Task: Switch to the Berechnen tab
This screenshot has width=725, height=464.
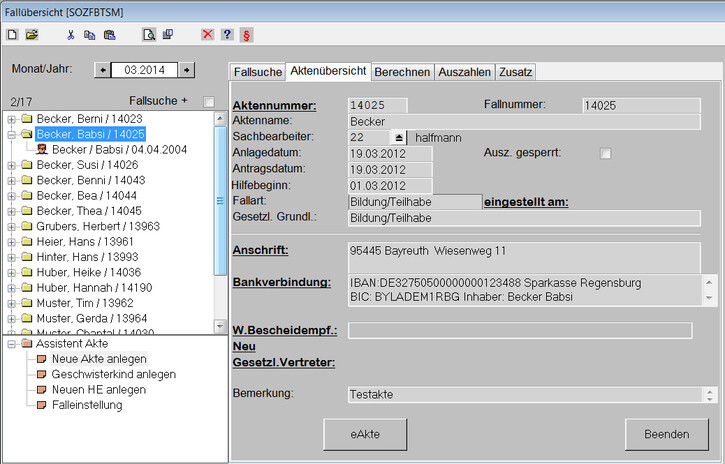Action: tap(403, 72)
